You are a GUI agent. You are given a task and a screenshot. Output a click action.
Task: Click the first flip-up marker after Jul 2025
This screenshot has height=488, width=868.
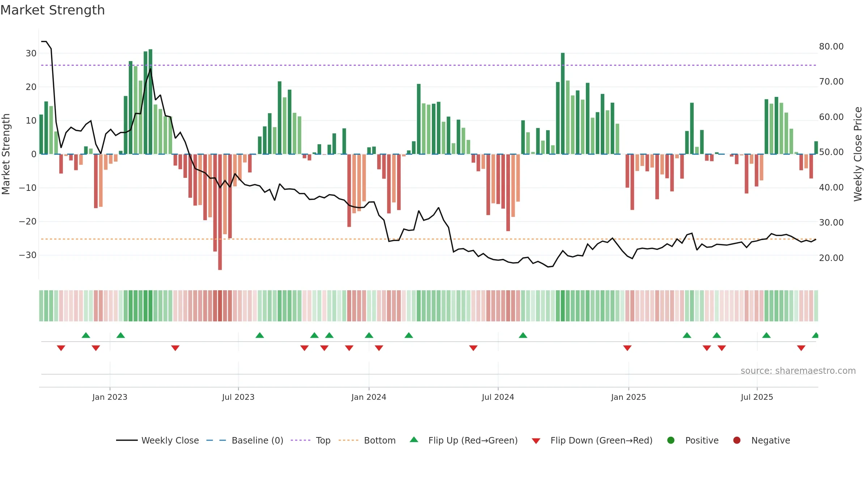(766, 335)
